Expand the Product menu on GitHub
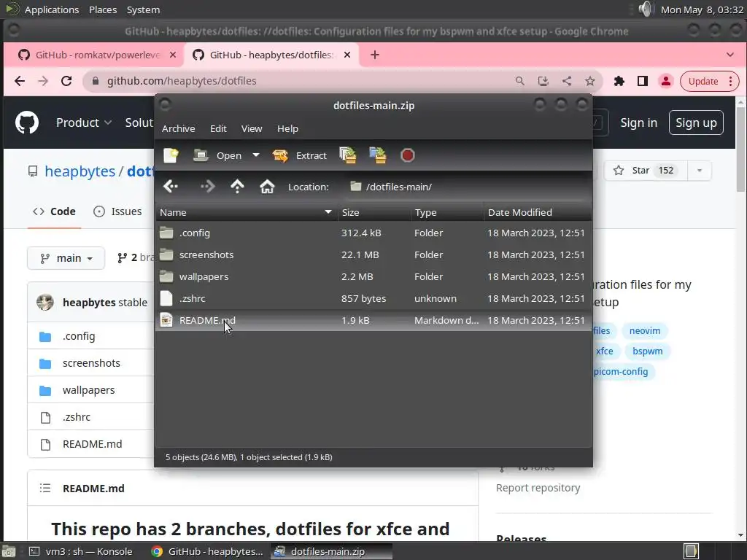 pos(84,122)
